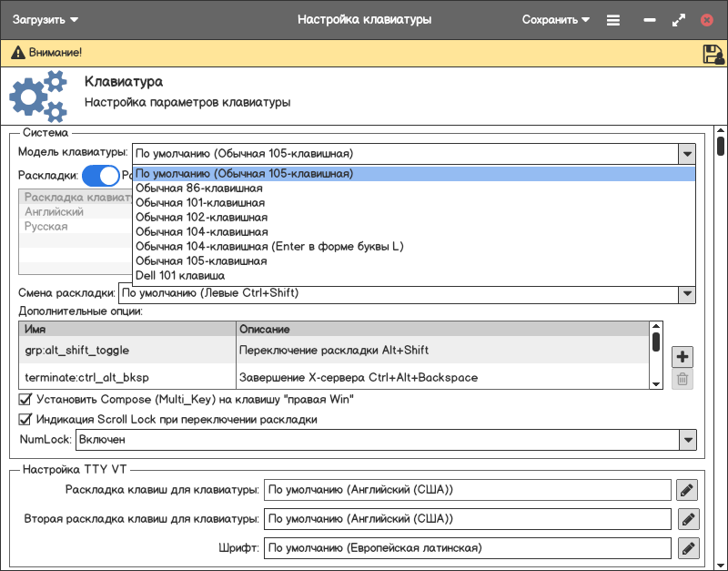
Task: Choose Обычная 86-клавишная keyboard model
Action: 199,188
